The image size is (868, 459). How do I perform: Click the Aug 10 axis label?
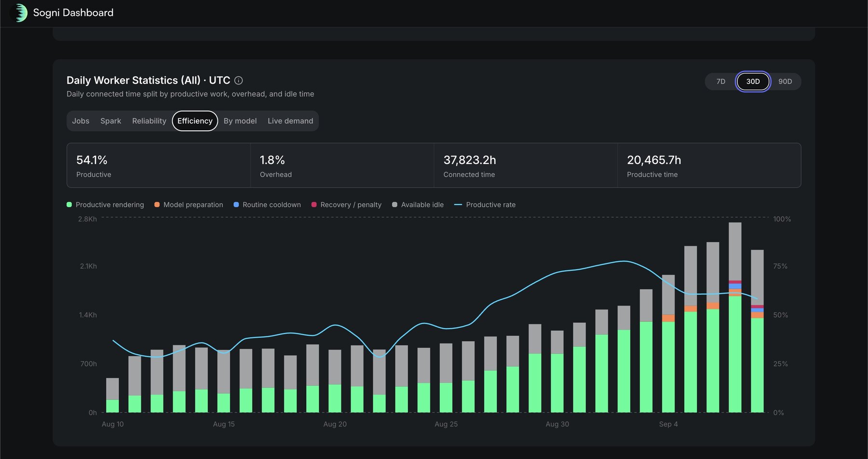pos(113,424)
